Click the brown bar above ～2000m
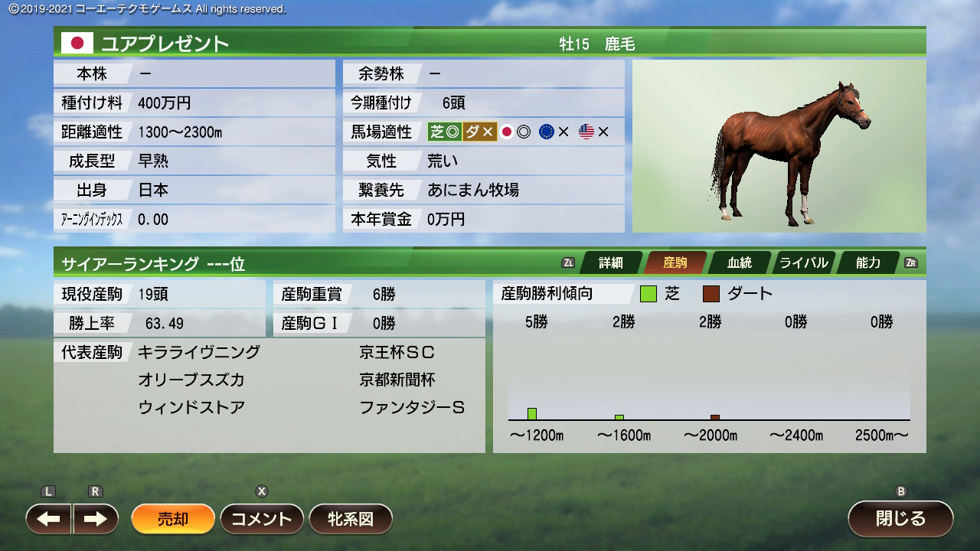This screenshot has width=980, height=551. (x=715, y=417)
